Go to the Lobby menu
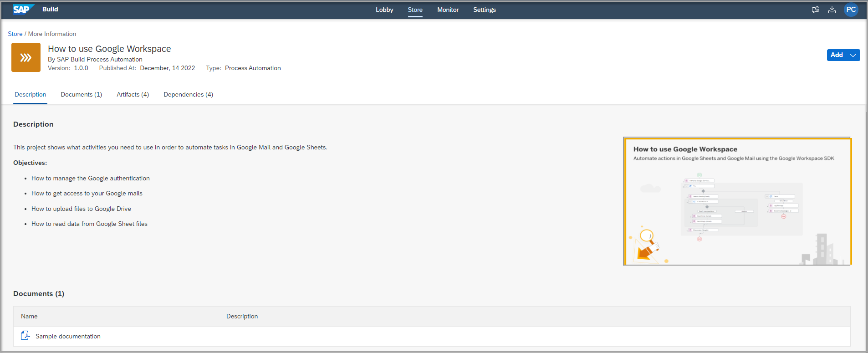The image size is (868, 353). pos(384,10)
